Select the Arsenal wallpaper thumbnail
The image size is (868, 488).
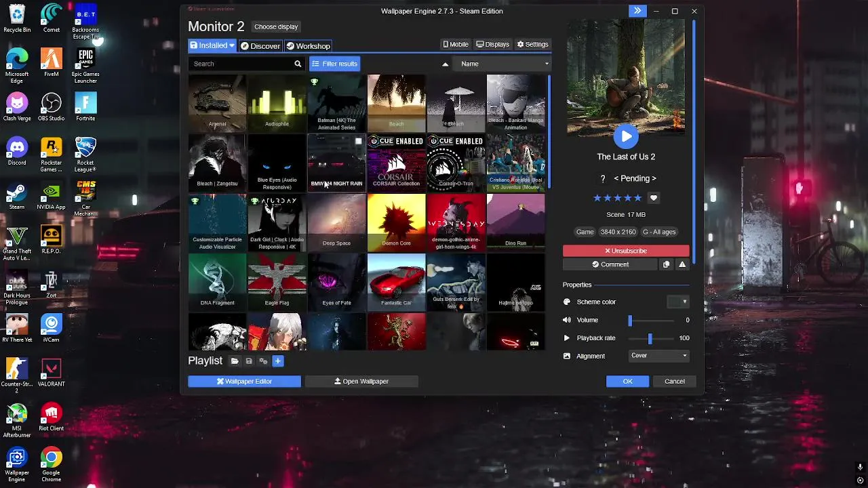tap(217, 103)
